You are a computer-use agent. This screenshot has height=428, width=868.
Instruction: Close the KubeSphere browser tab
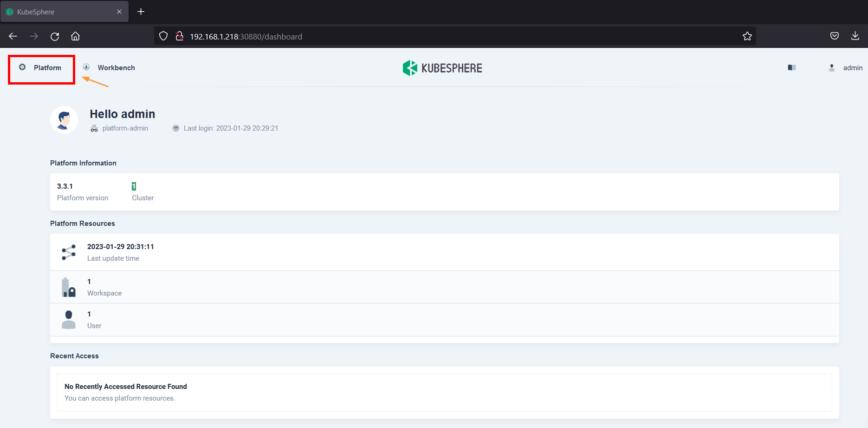pyautogui.click(x=119, y=12)
